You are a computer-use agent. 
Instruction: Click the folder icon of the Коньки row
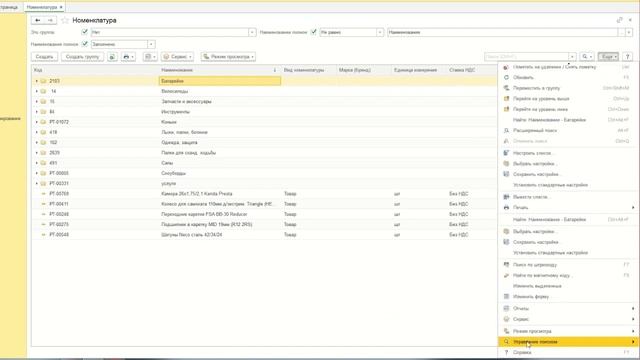click(43, 122)
